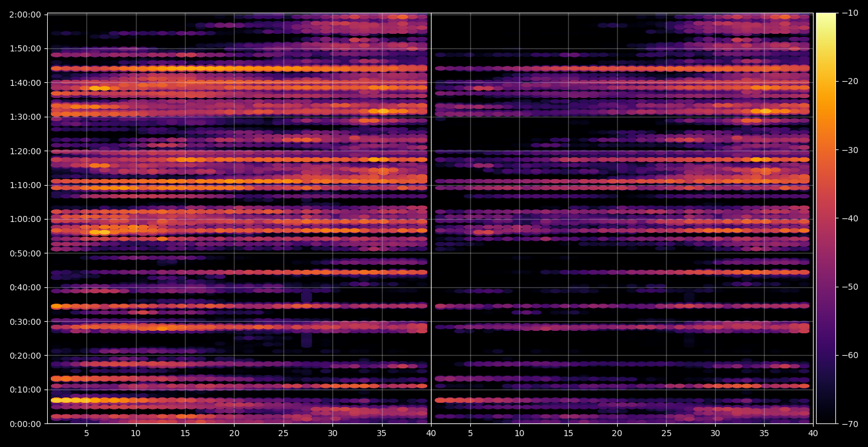Viewport: 868px width, 447px height.
Task: Click x-axis label 25 under right heatmap
Action: [666, 434]
